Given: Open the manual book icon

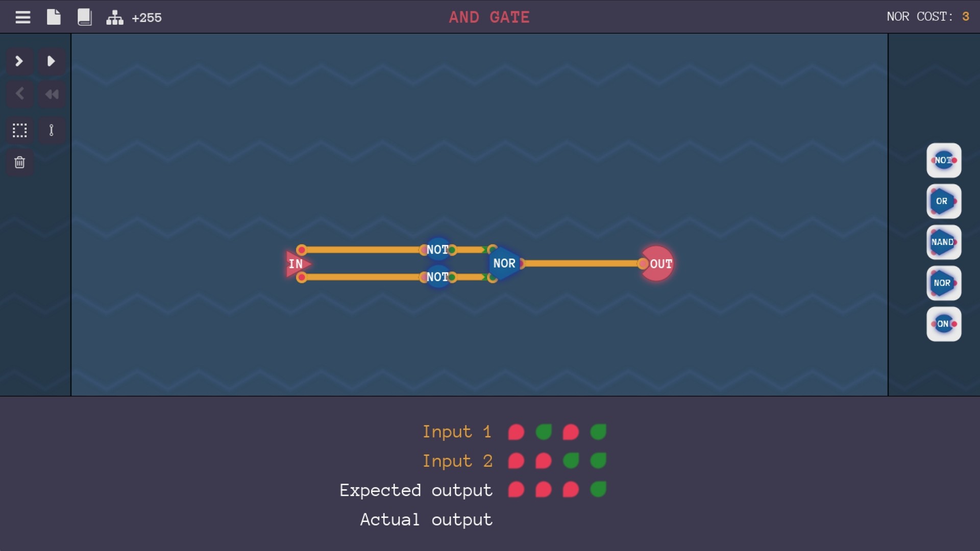Looking at the screenshot, I should [84, 17].
